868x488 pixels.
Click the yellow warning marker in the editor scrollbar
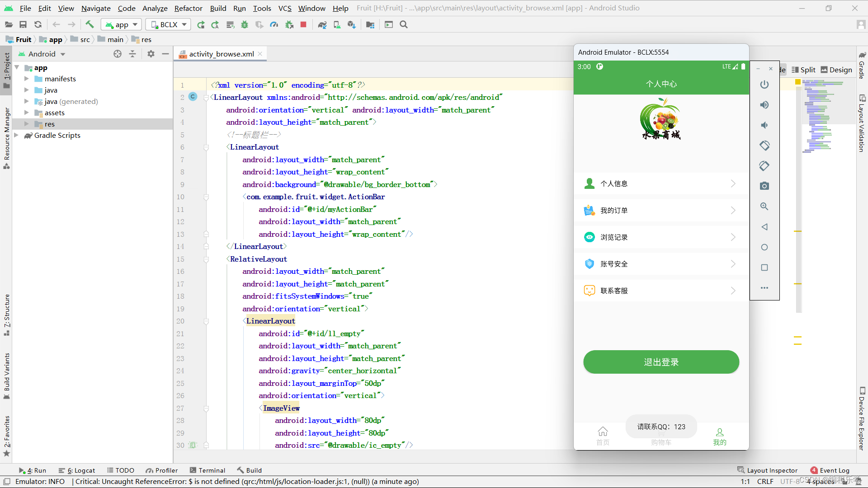click(798, 82)
